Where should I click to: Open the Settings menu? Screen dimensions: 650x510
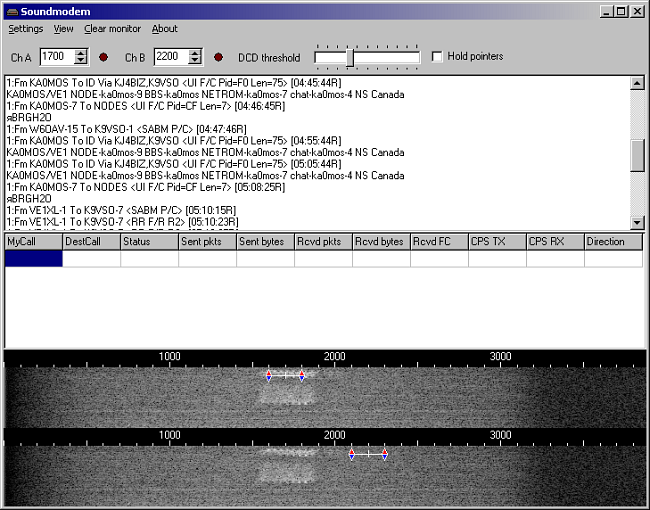26,29
